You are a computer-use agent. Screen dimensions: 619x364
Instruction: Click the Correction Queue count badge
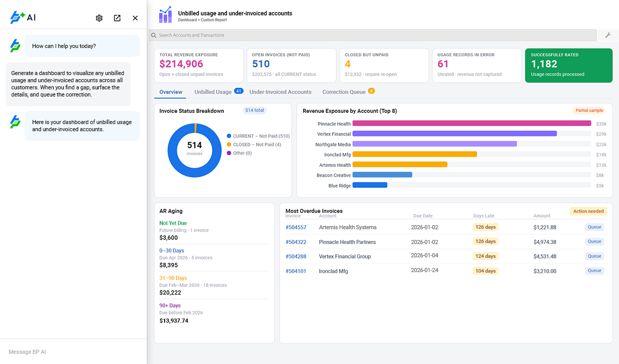[372, 91]
